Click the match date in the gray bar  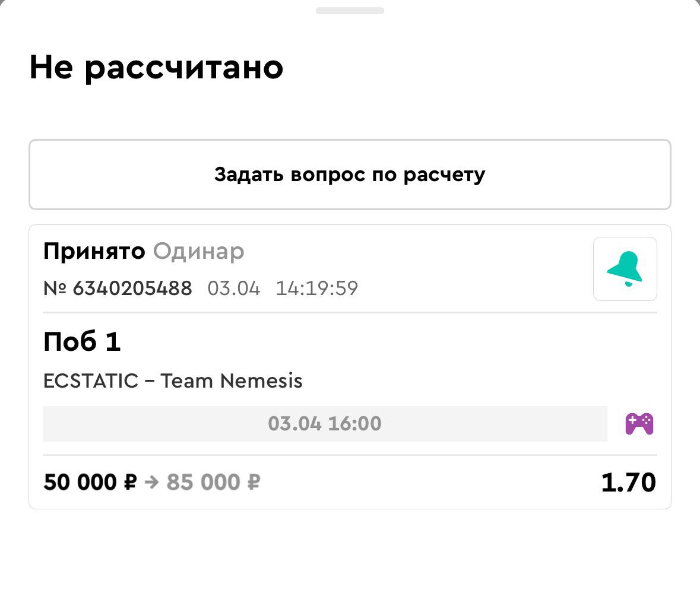pyautogui.click(x=294, y=424)
